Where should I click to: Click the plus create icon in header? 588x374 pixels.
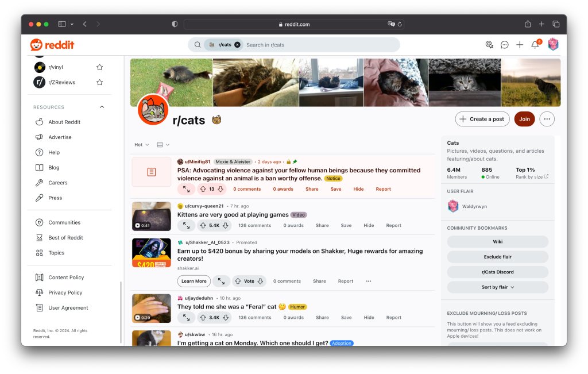pos(520,45)
